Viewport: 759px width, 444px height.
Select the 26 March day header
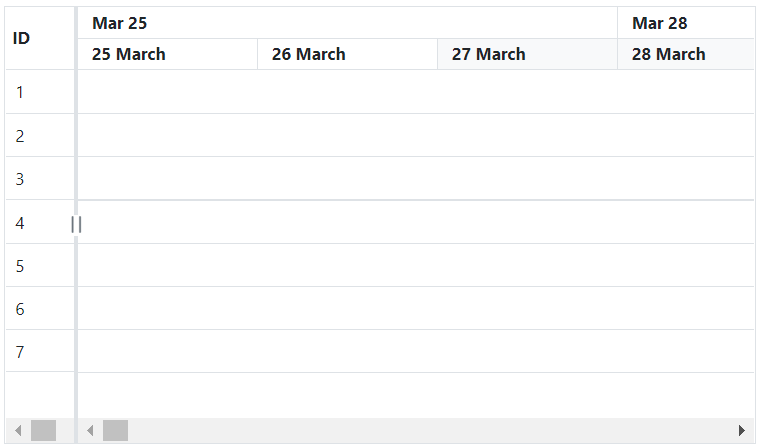309,54
